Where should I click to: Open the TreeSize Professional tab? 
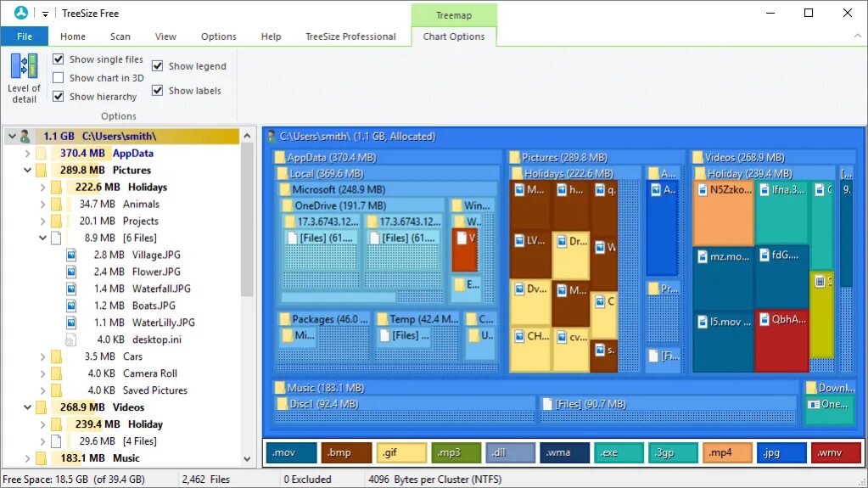[x=350, y=36]
